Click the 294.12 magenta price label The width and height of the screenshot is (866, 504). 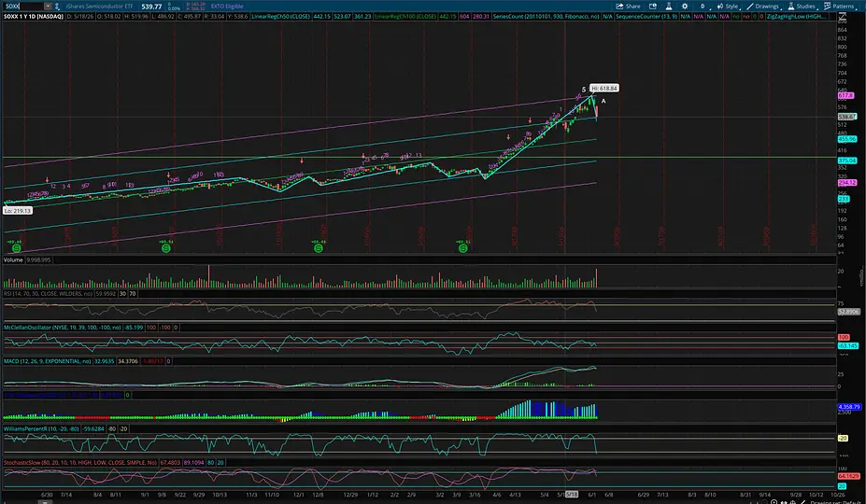pos(847,182)
